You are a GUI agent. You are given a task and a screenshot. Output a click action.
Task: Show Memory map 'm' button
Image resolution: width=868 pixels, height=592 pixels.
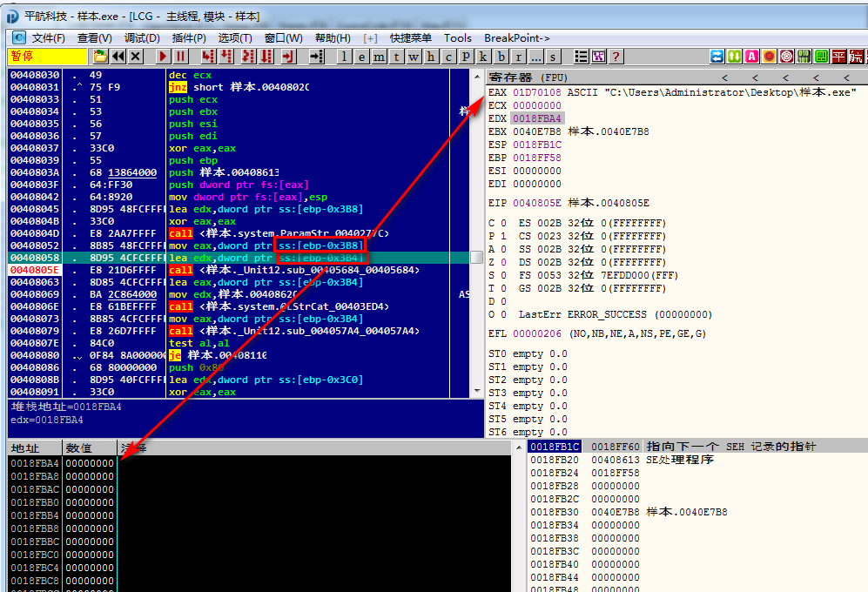379,57
